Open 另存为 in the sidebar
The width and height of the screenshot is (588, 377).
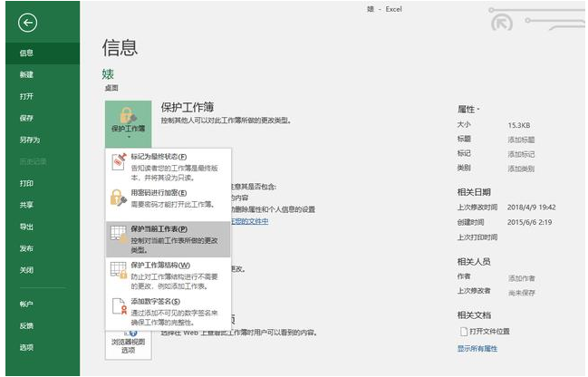43,140
